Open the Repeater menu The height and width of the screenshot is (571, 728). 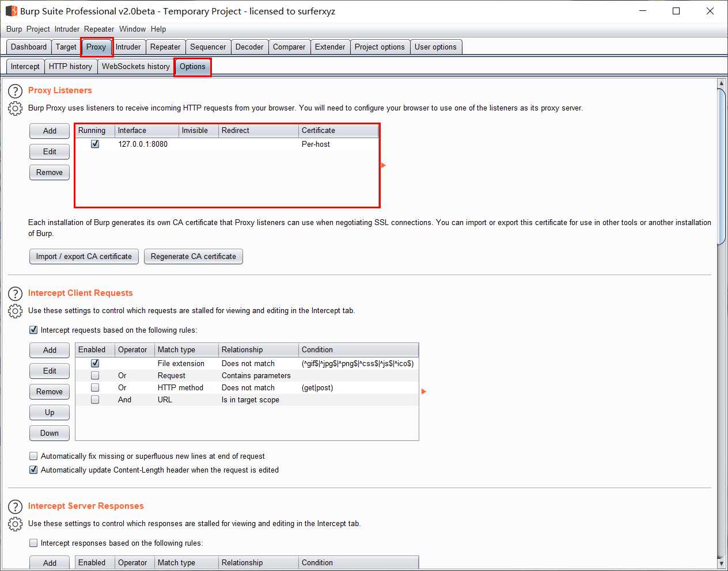(99, 29)
